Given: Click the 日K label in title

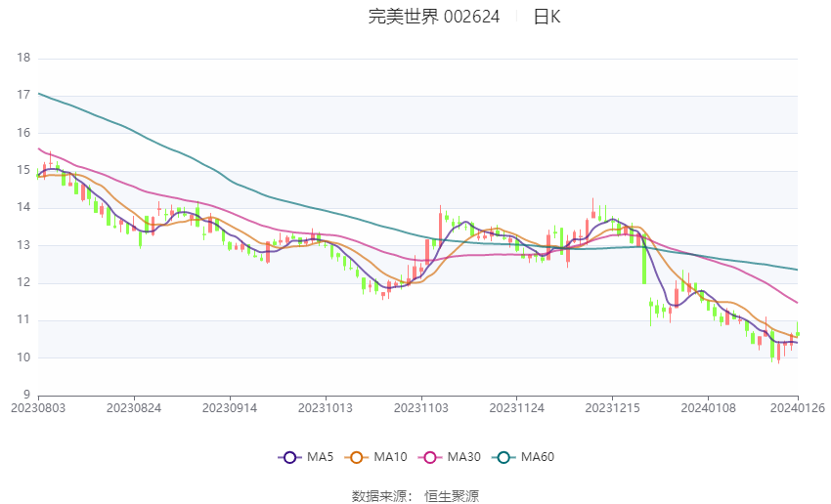Looking at the screenshot, I should [x=547, y=17].
